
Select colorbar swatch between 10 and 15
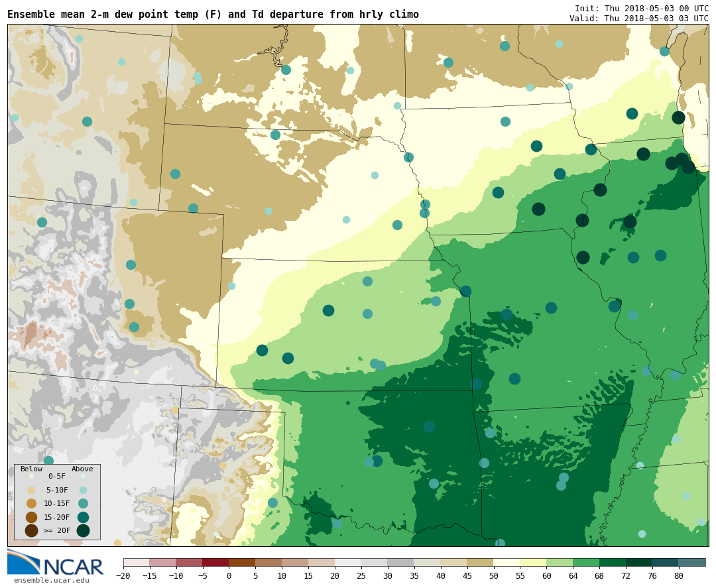pyautogui.click(x=295, y=562)
